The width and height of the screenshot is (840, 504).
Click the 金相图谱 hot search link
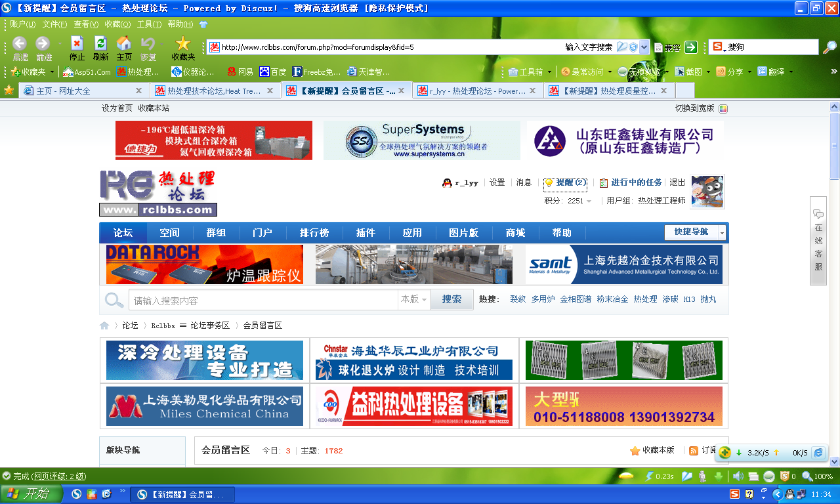point(576,299)
